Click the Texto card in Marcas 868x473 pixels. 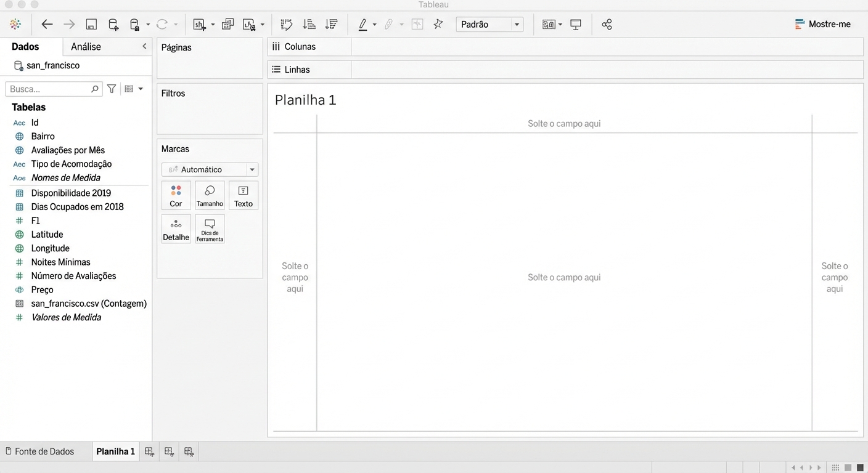tap(243, 195)
